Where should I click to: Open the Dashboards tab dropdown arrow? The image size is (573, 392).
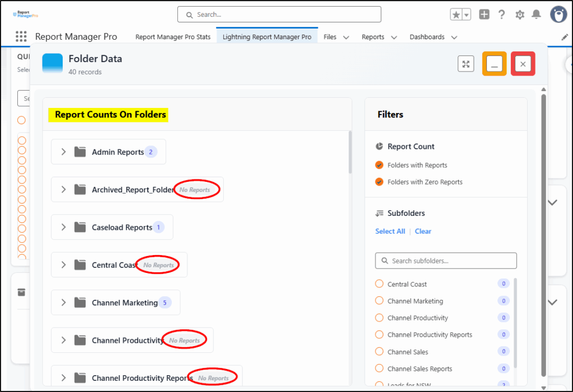(x=454, y=37)
